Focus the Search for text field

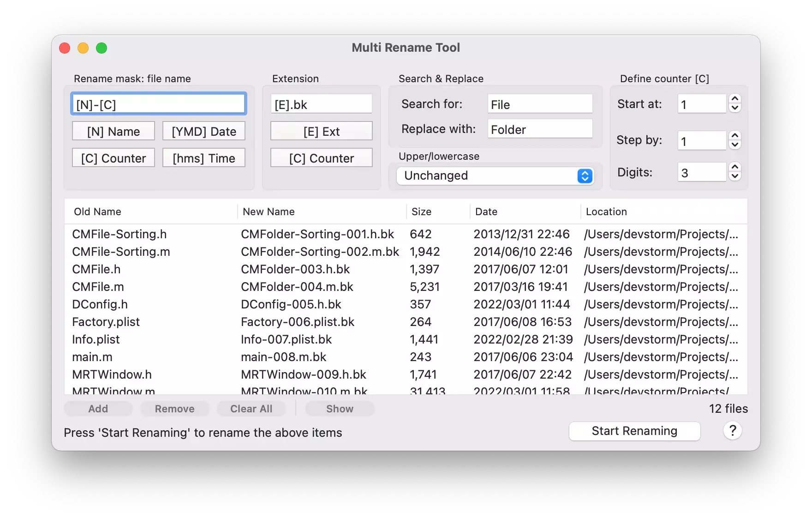pyautogui.click(x=540, y=104)
